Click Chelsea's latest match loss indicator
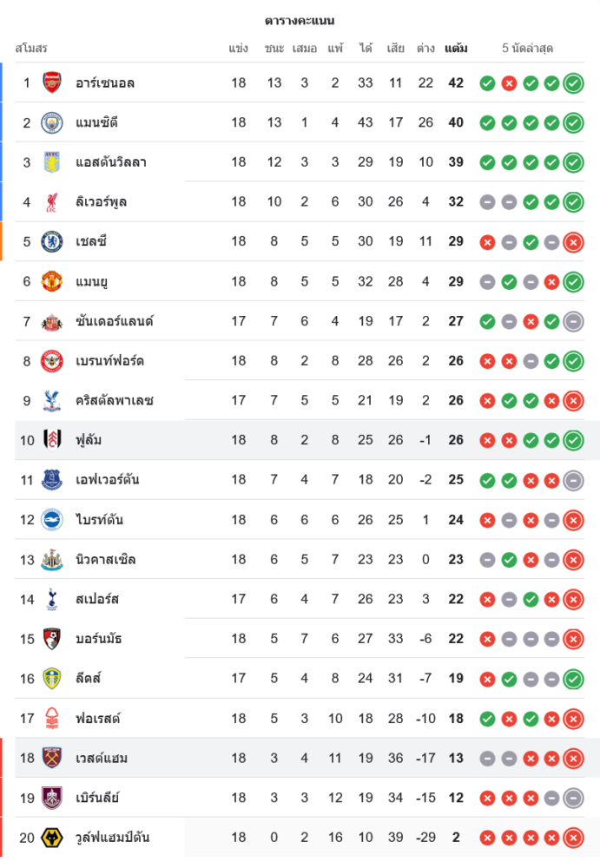600x868 pixels. [573, 242]
